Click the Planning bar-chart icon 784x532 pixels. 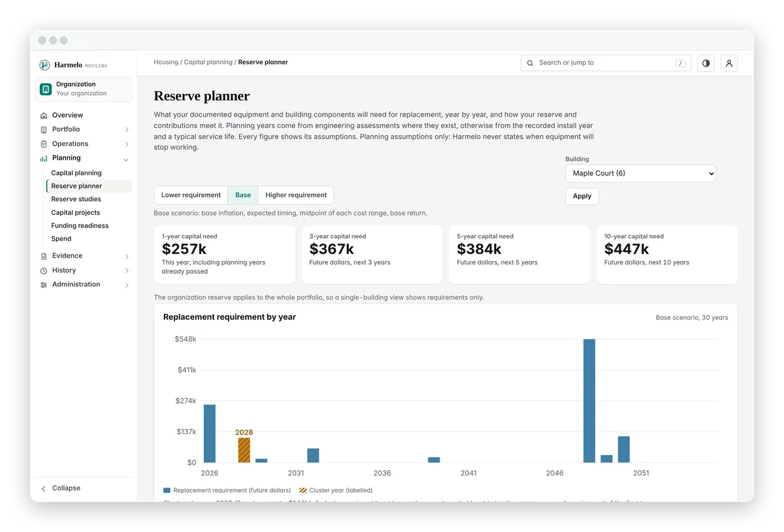44,159
